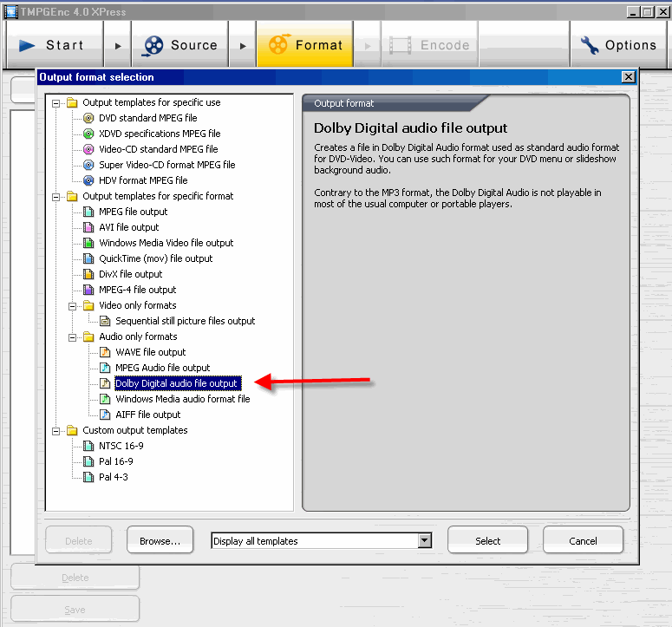Select WAVE file output
Viewport: 672px width, 627px height.
[x=150, y=352]
